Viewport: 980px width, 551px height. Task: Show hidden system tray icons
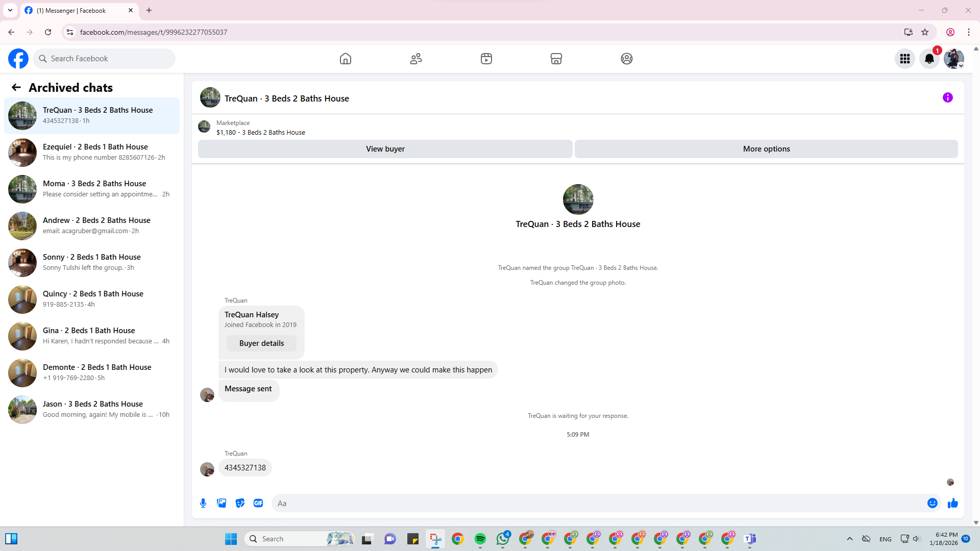click(849, 539)
